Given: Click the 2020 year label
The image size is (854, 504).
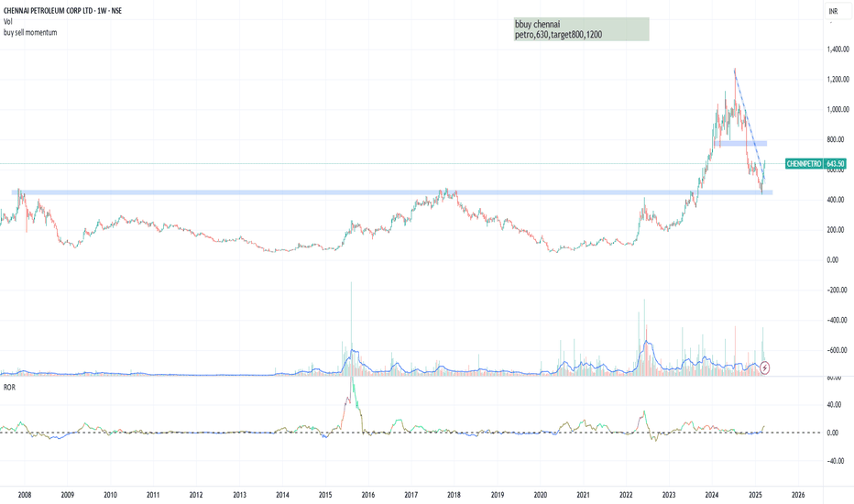Looking at the screenshot, I should 541,495.
